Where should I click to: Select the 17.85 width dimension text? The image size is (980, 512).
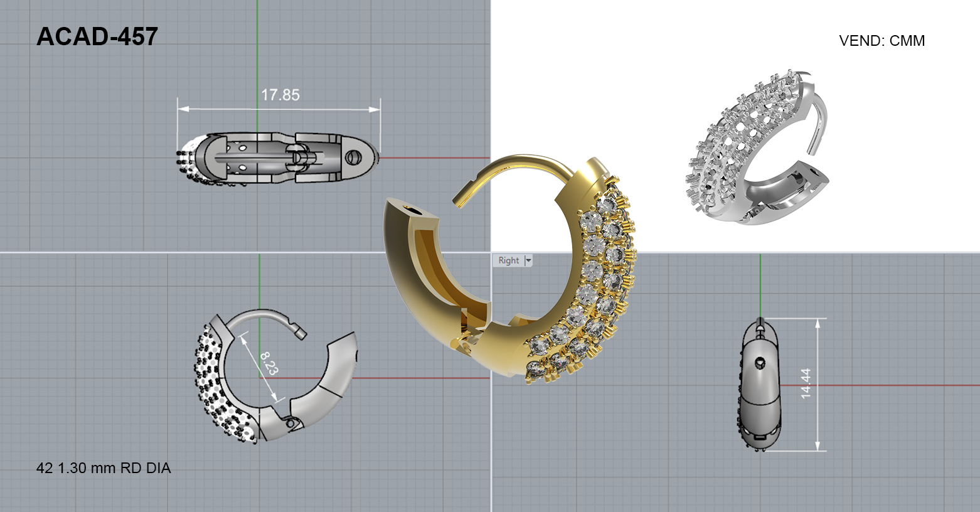point(280,95)
